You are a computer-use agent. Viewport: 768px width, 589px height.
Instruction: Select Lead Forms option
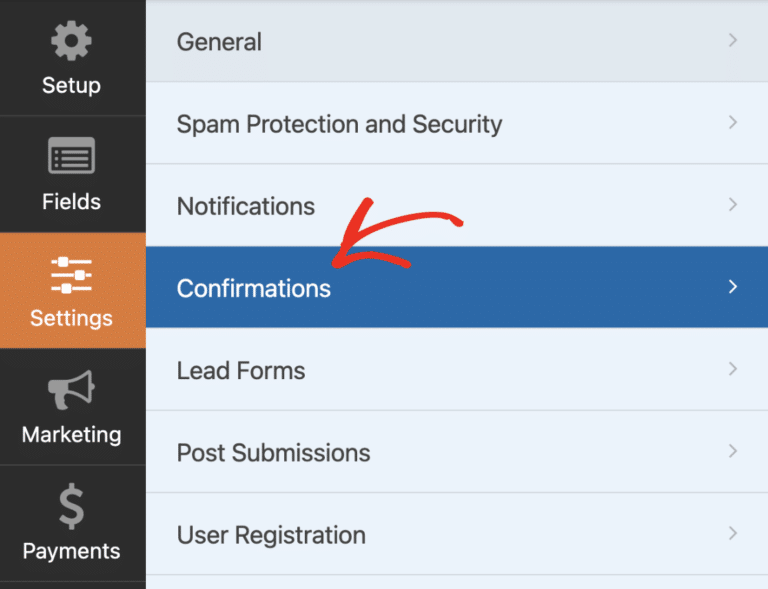pyautogui.click(x=240, y=370)
